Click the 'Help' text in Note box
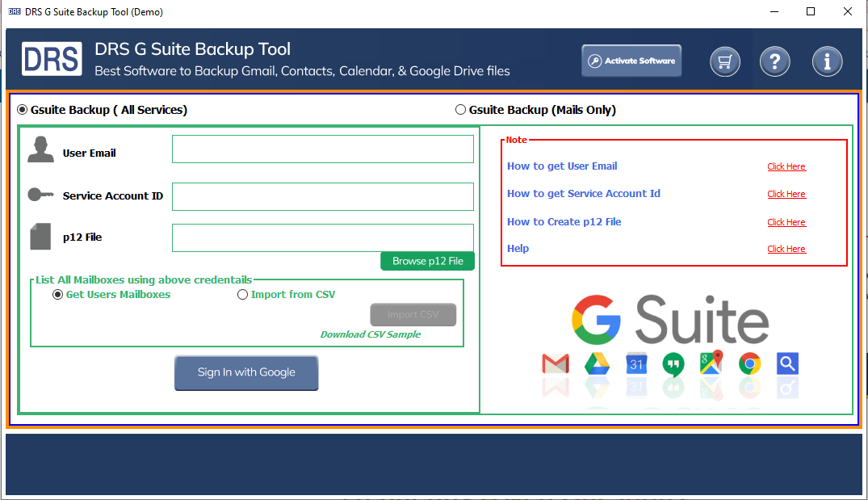Screen dimensions: 868x500 point(518,249)
